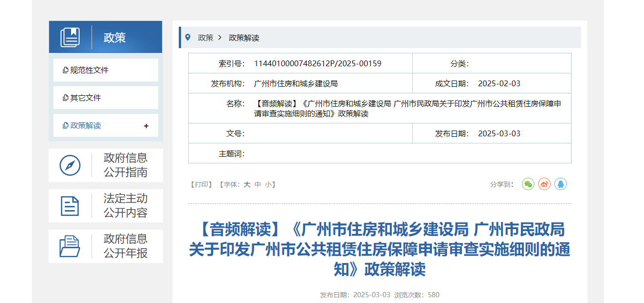Screen dimensions: 644x303
Task: Click the publisher 广州市住房和城乡建设局 in table
Action: 296,83
